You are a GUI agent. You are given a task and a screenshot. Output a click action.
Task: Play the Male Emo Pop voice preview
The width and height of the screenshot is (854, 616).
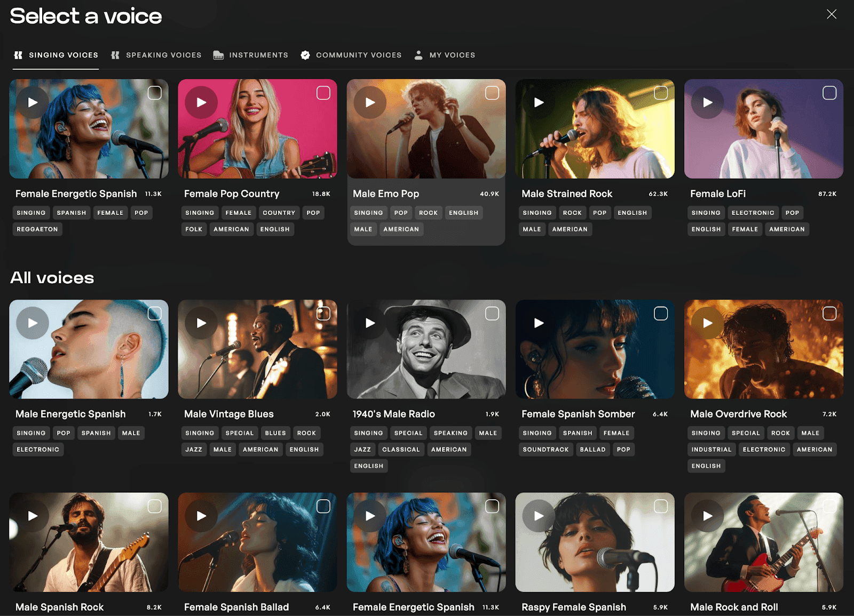pyautogui.click(x=370, y=102)
